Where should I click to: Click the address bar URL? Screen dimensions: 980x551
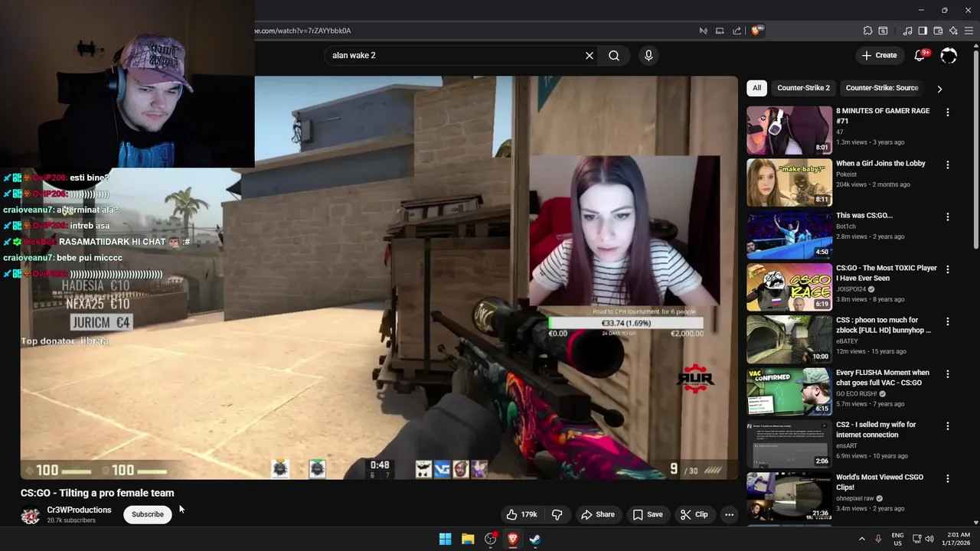coord(303,31)
